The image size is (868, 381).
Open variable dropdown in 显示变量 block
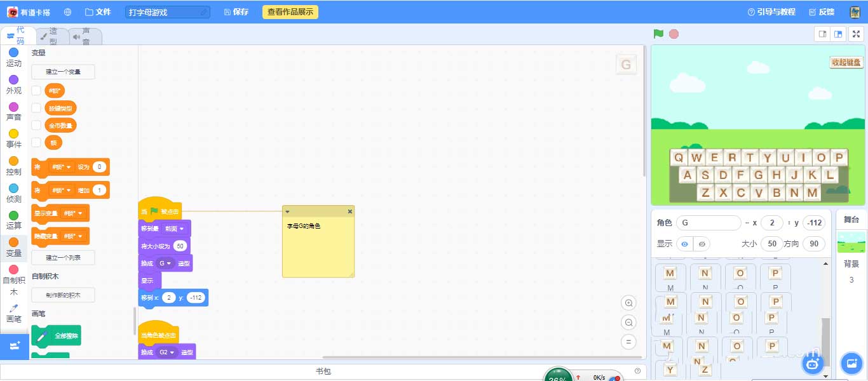74,213
